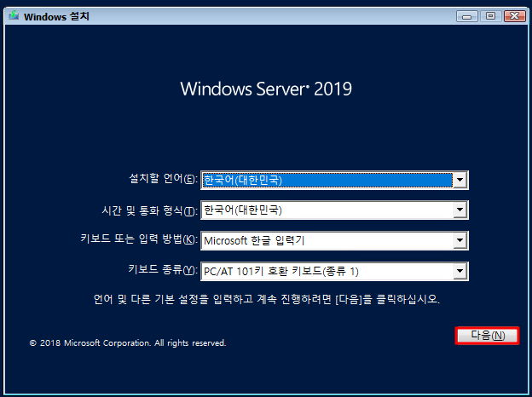Close the Windows 설치 window

click(515, 16)
